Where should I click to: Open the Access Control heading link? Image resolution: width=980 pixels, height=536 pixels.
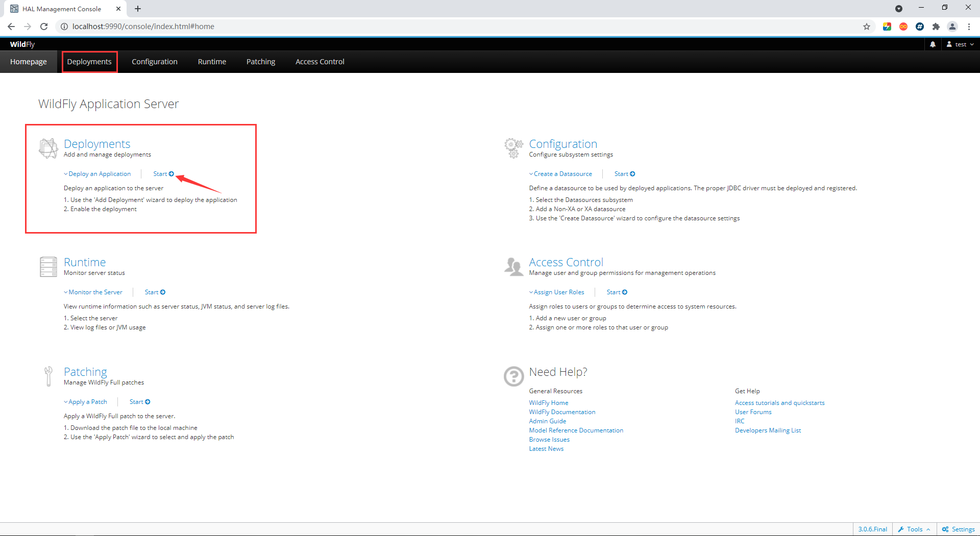point(566,262)
